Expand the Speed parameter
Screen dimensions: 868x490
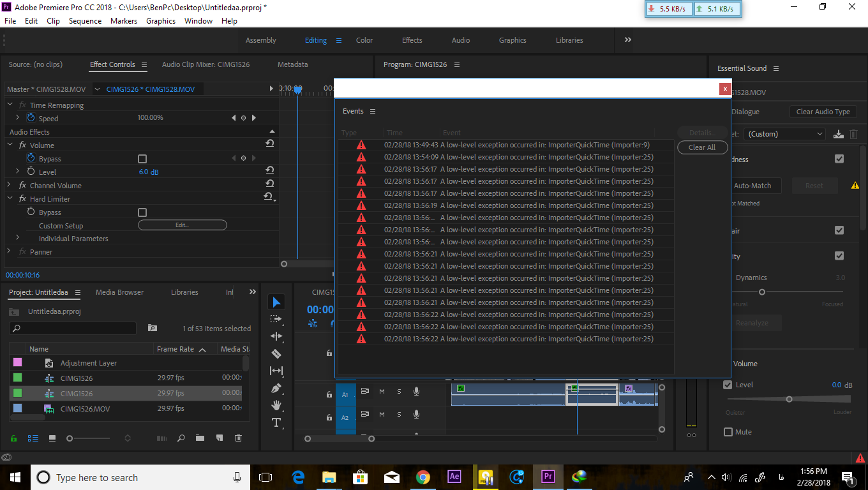pos(17,117)
